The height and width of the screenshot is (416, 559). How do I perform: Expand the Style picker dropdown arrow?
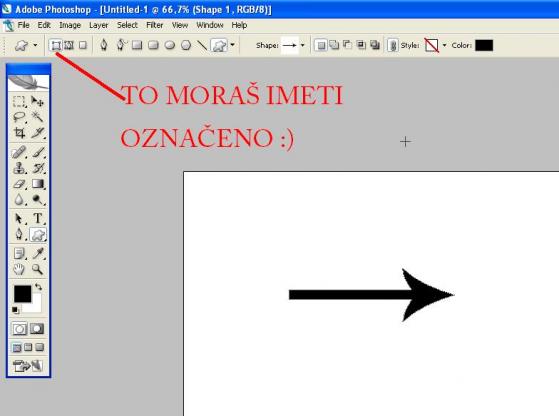pos(444,45)
